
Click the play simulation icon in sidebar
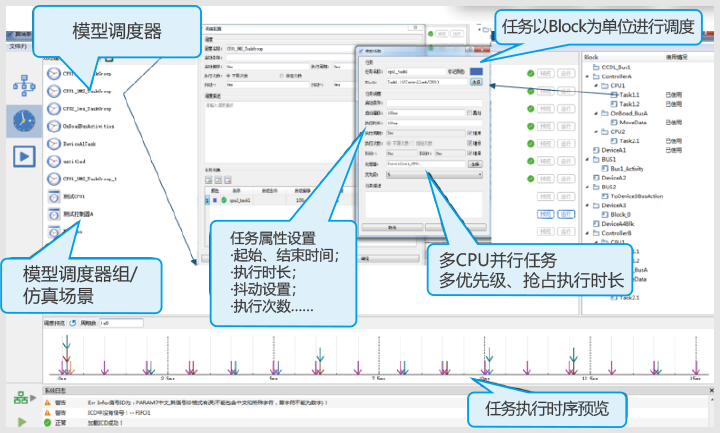tap(22, 157)
